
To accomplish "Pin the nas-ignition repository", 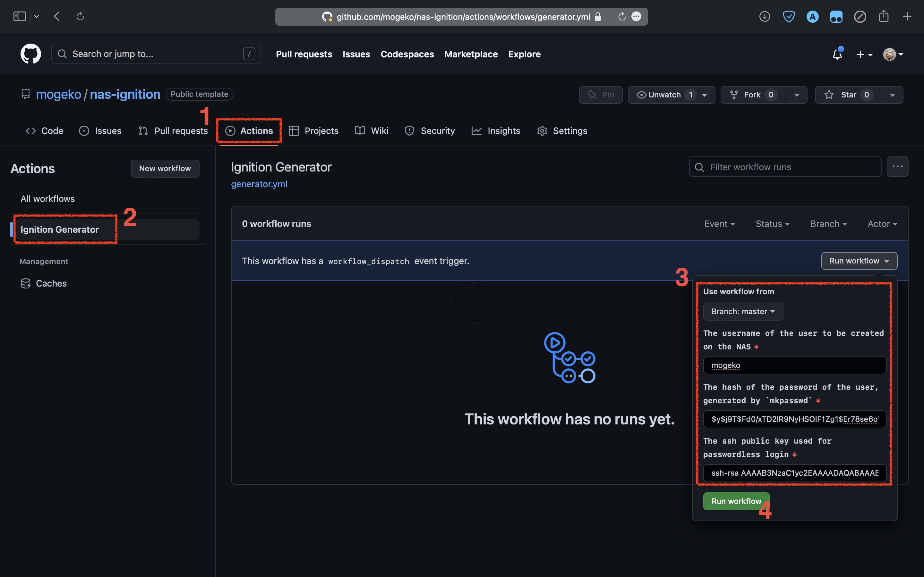I will click(x=600, y=95).
